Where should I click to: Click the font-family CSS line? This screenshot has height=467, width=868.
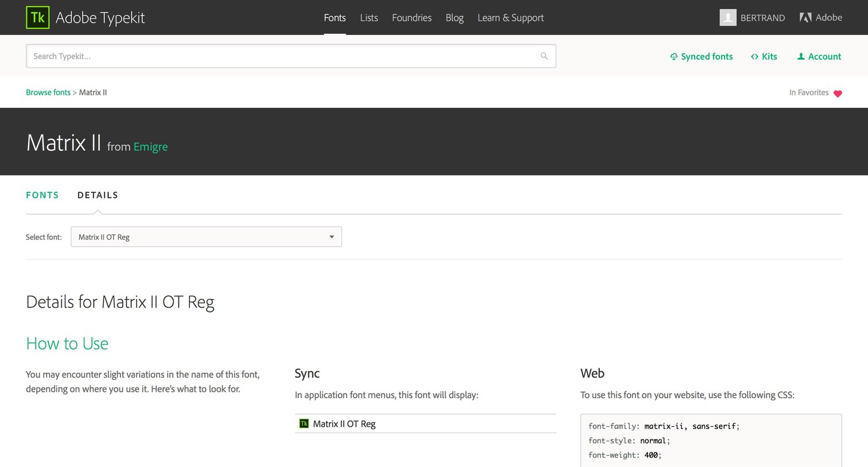(664, 426)
